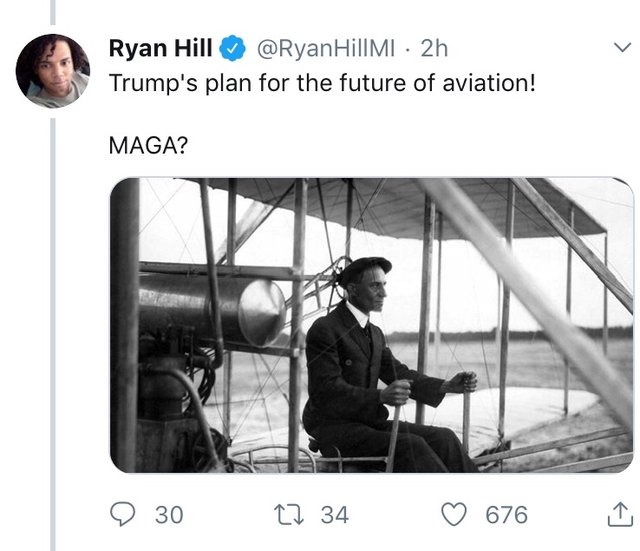
Task: Like the tweet with heart icon
Action: coord(455,514)
